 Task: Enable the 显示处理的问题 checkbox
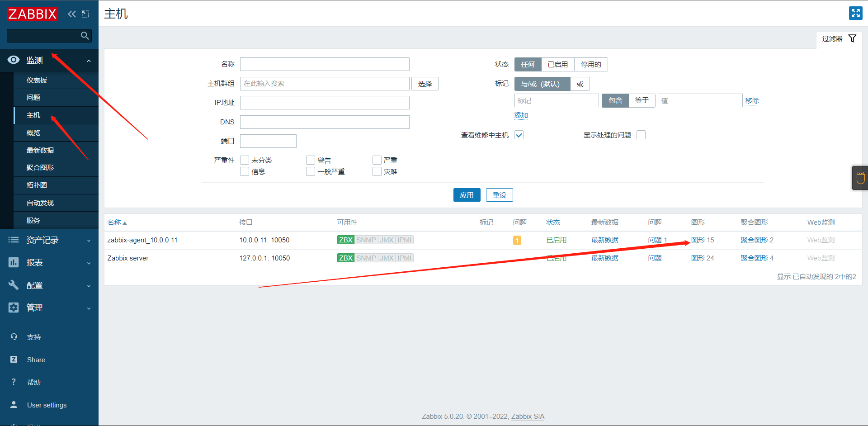(x=641, y=135)
